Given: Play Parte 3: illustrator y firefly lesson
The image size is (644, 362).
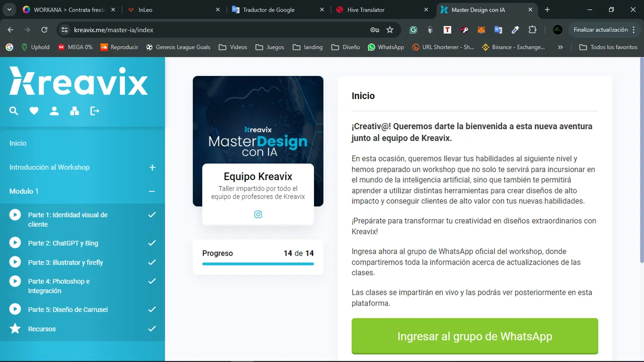Looking at the screenshot, I should click(x=15, y=262).
